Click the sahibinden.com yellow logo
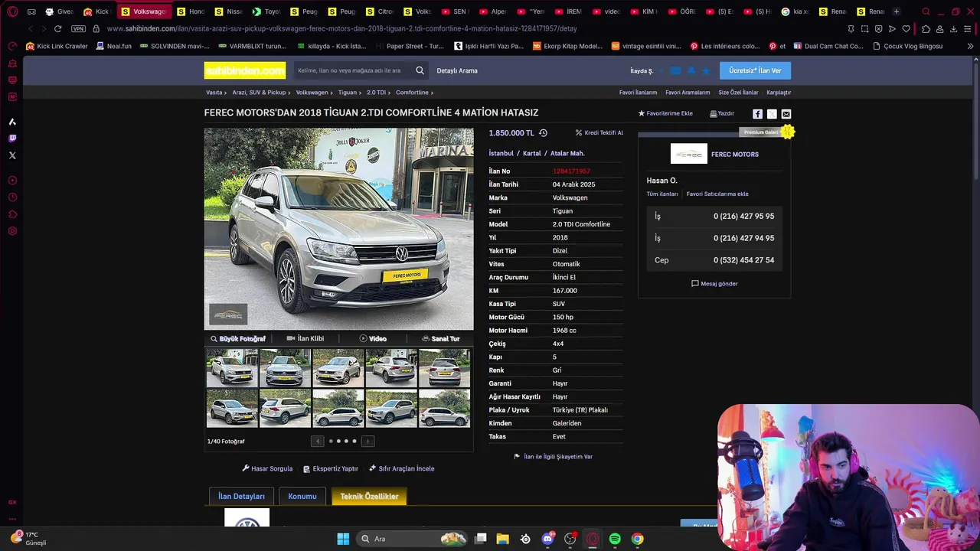 click(244, 70)
